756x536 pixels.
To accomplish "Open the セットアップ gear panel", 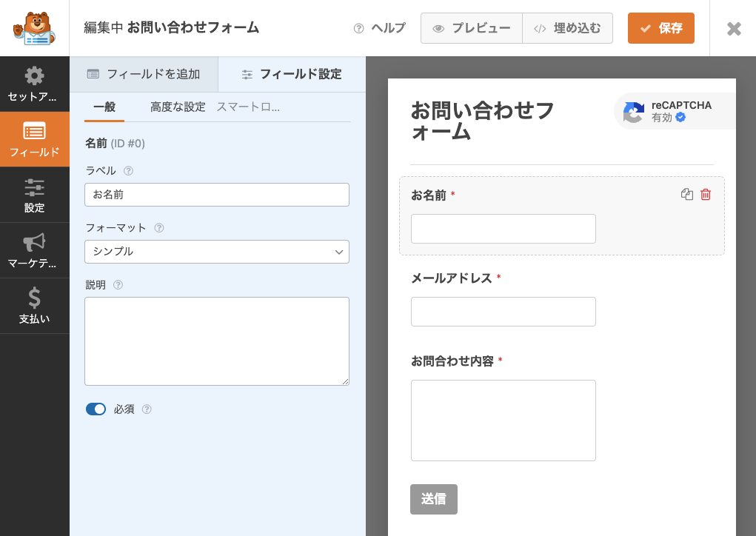I will pyautogui.click(x=34, y=84).
